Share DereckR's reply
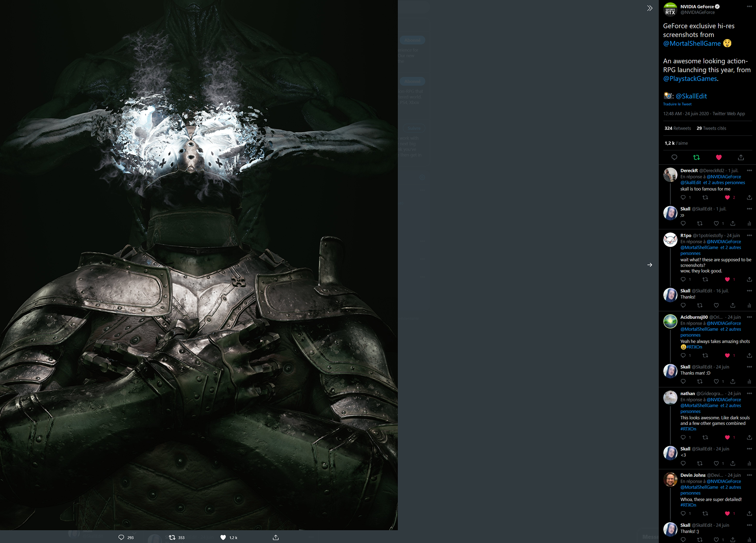The width and height of the screenshot is (756, 543). (x=749, y=198)
